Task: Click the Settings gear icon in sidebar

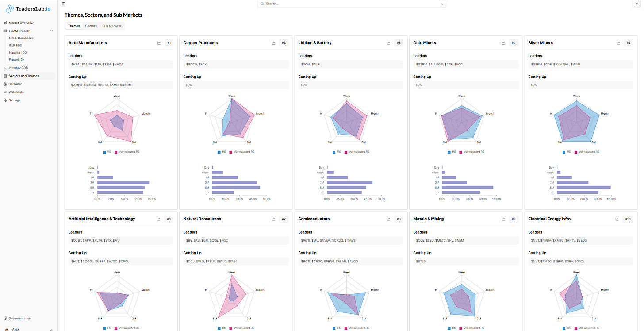Action: coord(5,100)
